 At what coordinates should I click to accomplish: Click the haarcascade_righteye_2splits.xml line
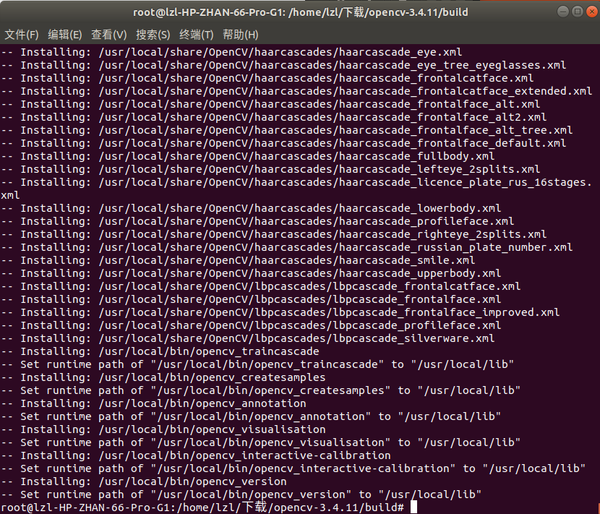click(274, 234)
